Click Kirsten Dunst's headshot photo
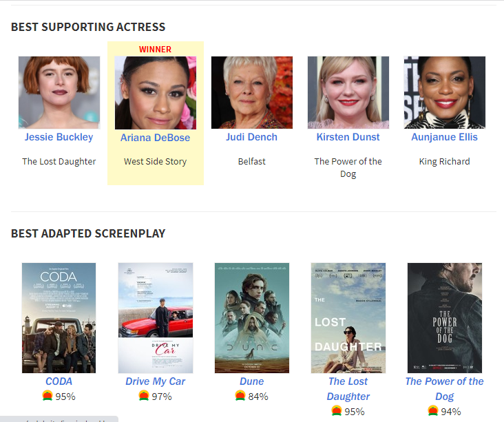Viewport: 504px width, 422px height. click(348, 92)
